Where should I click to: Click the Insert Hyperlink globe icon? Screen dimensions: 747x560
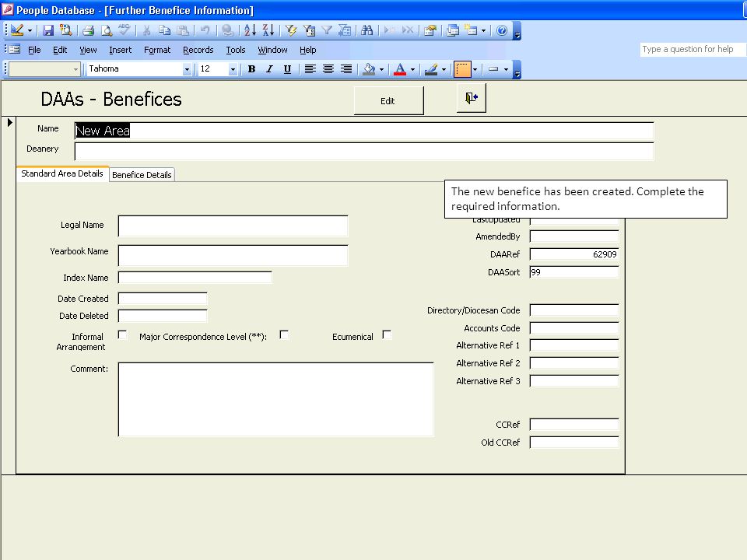[228, 30]
